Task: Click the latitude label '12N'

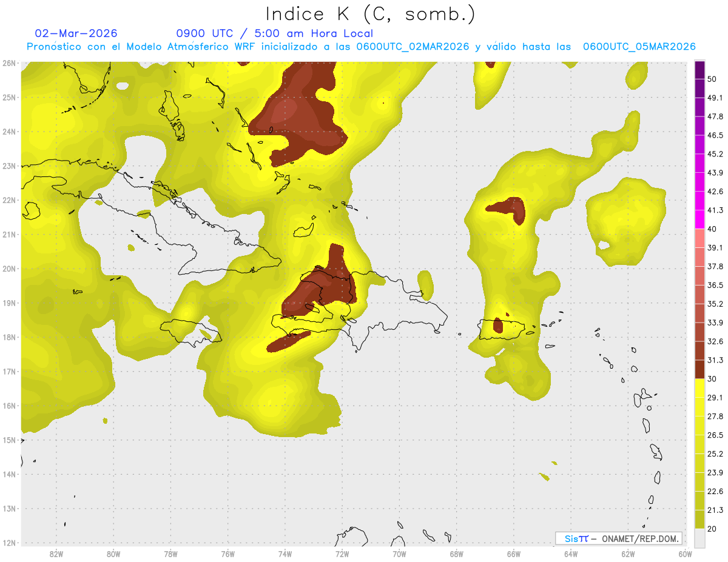Action: tap(9, 543)
